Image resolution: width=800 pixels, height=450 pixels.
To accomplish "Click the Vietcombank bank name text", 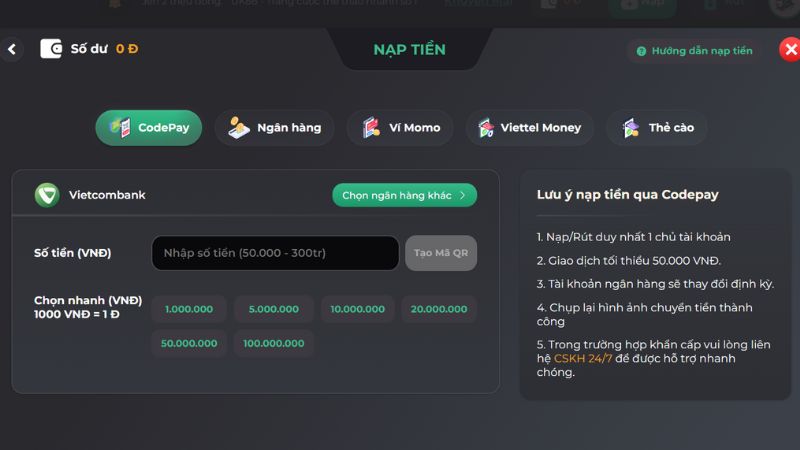I will (107, 195).
